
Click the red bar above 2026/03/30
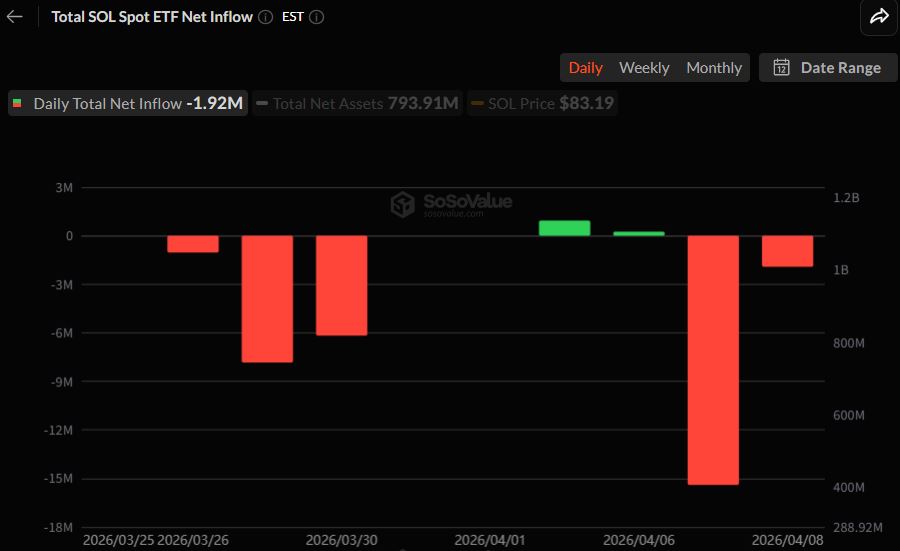click(342, 285)
